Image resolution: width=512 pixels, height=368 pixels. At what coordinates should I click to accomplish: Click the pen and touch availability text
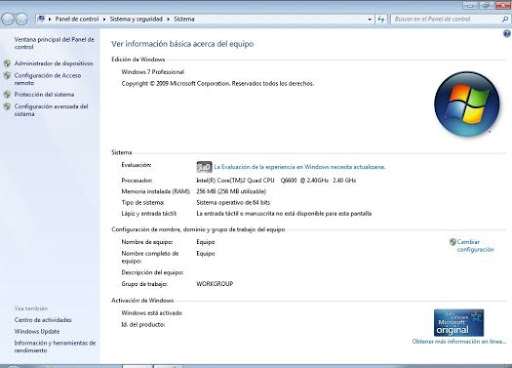pos(284,214)
